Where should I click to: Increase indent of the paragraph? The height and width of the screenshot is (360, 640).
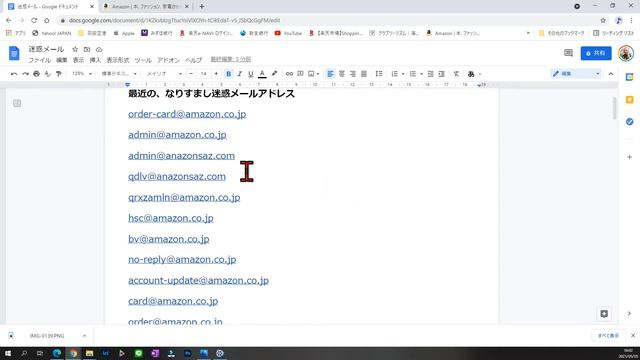click(x=442, y=74)
